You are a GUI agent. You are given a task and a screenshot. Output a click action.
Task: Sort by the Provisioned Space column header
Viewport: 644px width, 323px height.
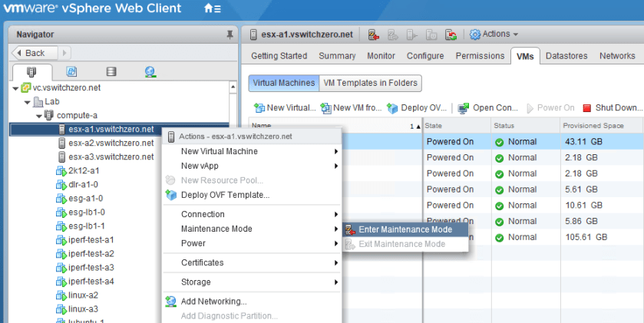click(593, 125)
